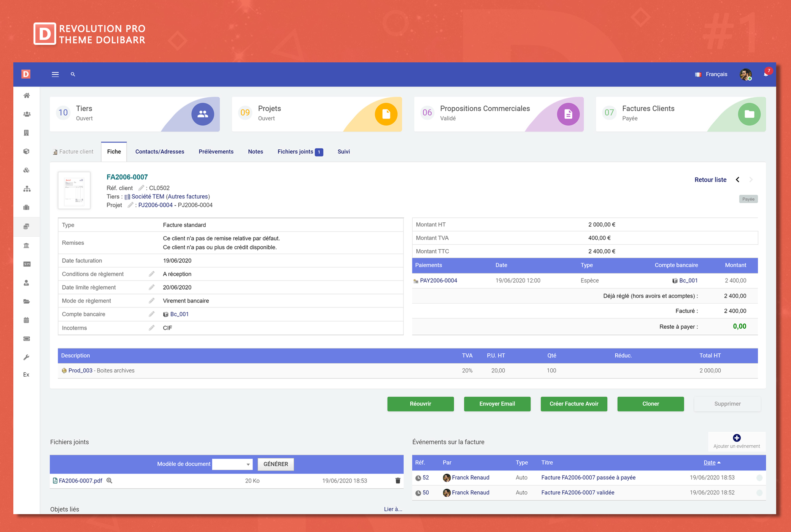This screenshot has height=532, width=791.
Task: Open the billing coins sidebar icon
Action: (27, 226)
